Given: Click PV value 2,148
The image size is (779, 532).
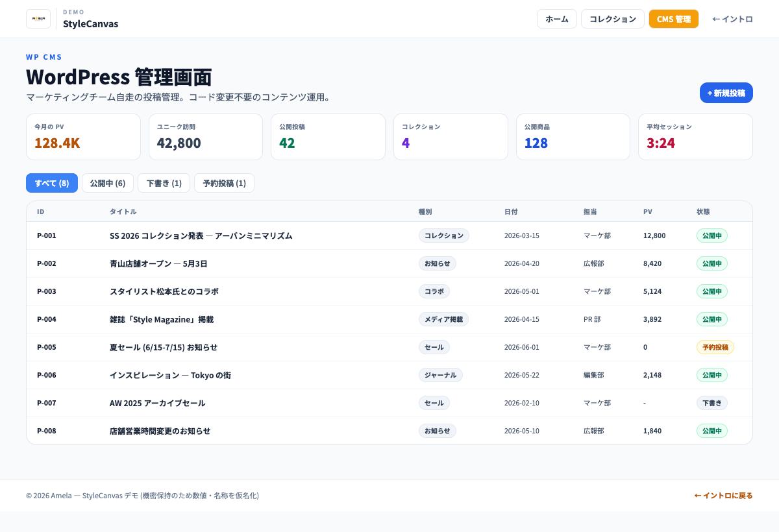Looking at the screenshot, I should [652, 375].
